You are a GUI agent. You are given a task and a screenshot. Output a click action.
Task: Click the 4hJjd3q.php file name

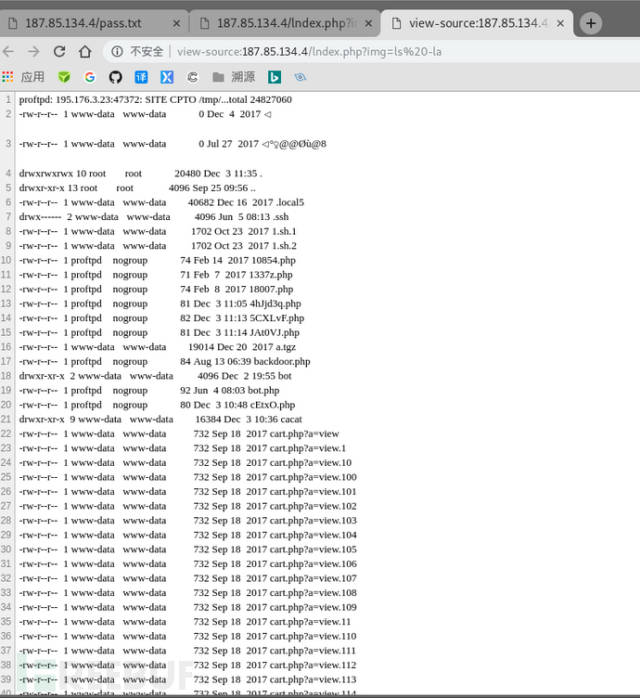point(275,304)
